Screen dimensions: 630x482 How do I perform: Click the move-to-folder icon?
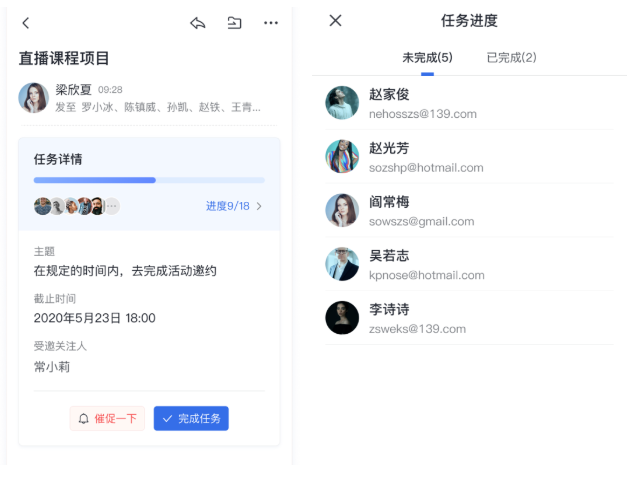coord(234,23)
